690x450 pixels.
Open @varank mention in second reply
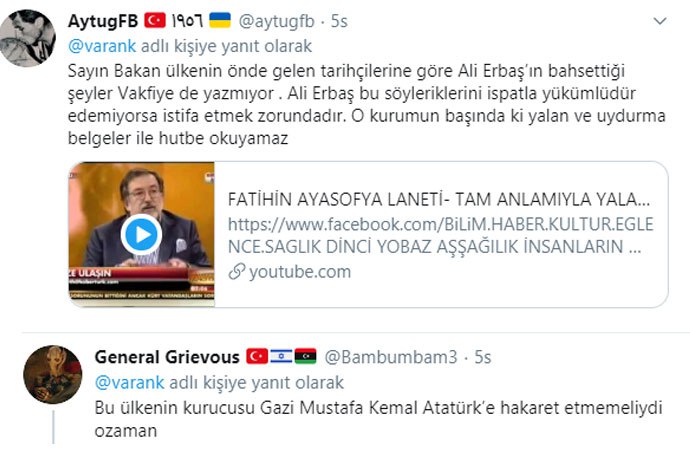(129, 382)
